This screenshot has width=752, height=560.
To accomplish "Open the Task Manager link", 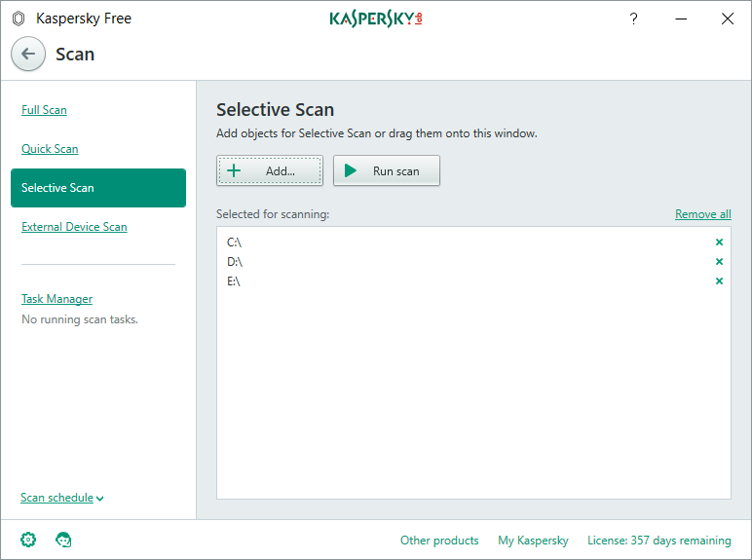I will click(57, 299).
